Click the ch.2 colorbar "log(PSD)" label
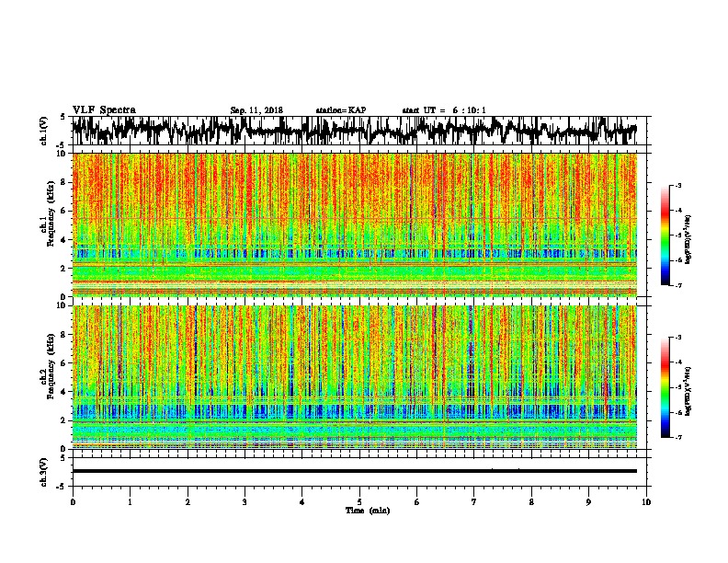The image size is (728, 563). point(688,392)
